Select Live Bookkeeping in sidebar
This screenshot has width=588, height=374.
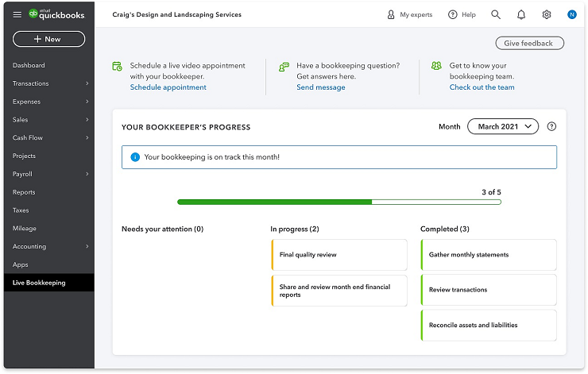click(x=39, y=283)
